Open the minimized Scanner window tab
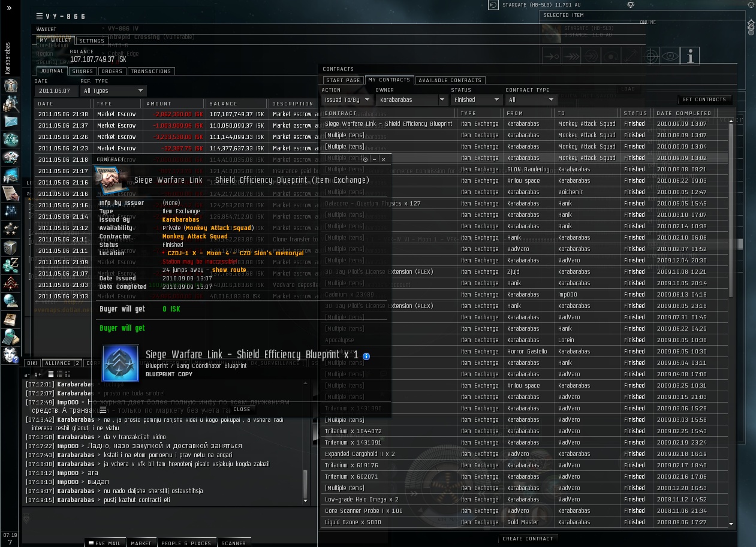Image resolution: width=756 pixels, height=547 pixels. tap(233, 543)
